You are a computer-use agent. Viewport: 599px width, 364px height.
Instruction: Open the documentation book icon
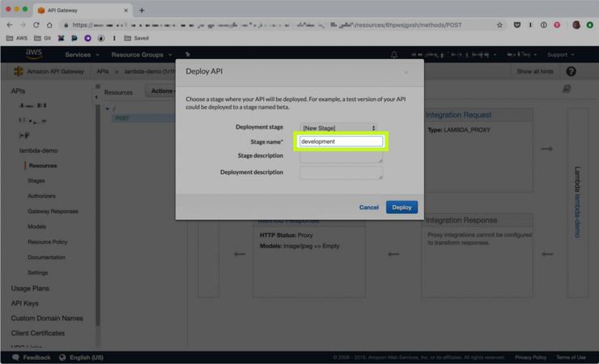567,89
